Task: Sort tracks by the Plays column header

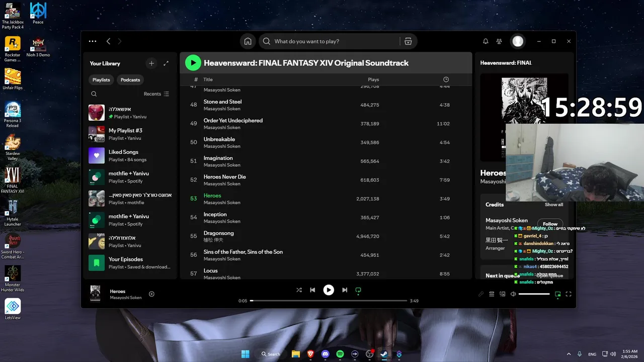Action: point(373,79)
